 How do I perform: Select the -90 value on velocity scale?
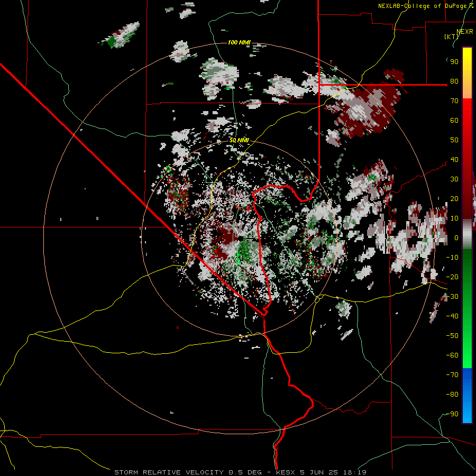(452, 414)
